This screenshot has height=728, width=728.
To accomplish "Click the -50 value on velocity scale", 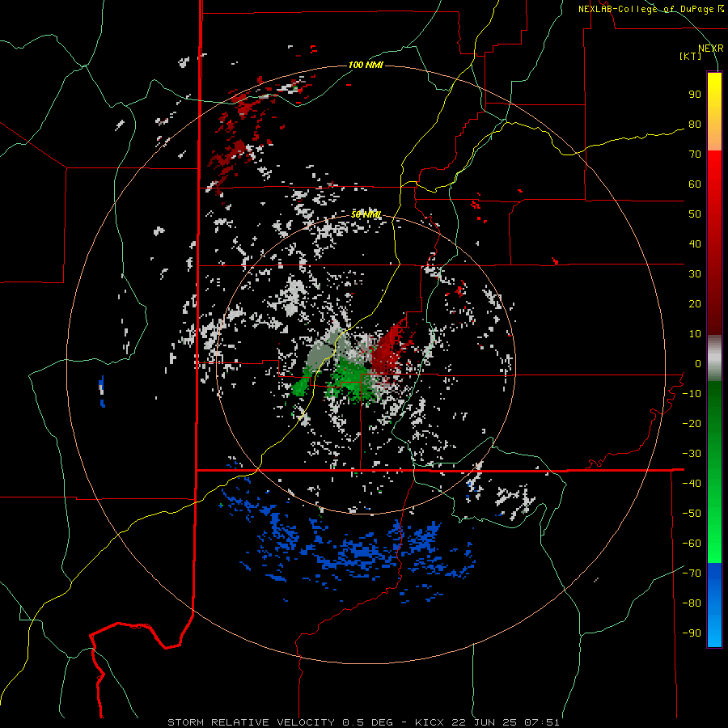I will [692, 514].
